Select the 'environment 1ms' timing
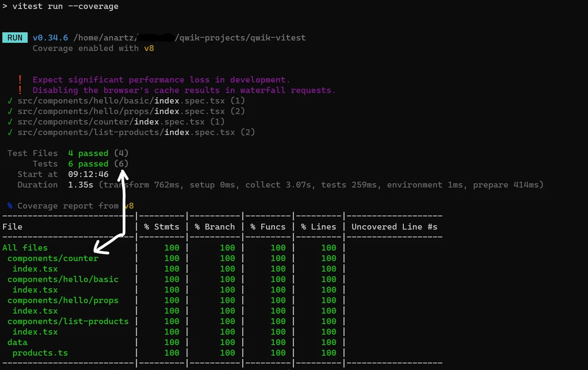Image resolution: width=588 pixels, height=370 pixels. [x=425, y=185]
